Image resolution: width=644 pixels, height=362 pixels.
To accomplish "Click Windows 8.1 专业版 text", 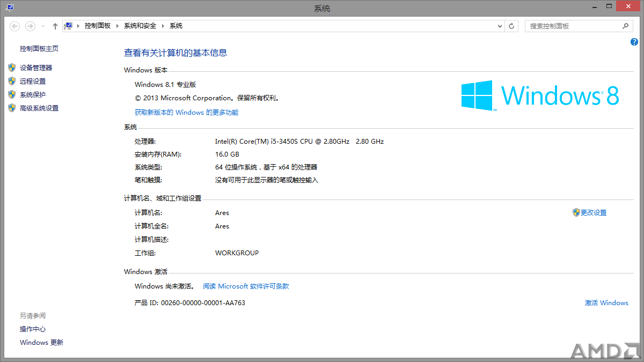I will 165,85.
